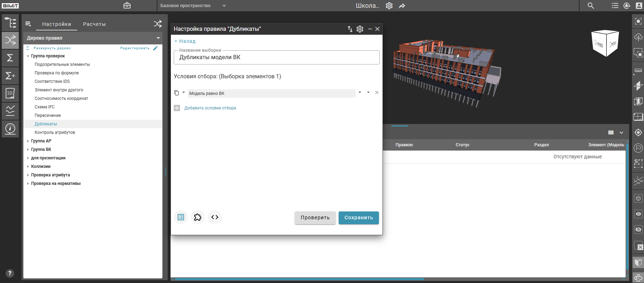Click the puzzle piece icon in dialog
Viewport: 644px width, 283px height.
pos(198,217)
